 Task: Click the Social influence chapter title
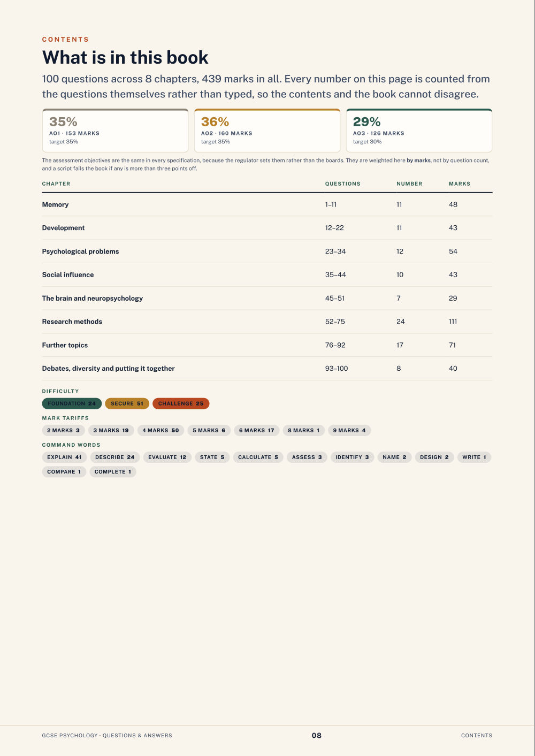[68, 274]
